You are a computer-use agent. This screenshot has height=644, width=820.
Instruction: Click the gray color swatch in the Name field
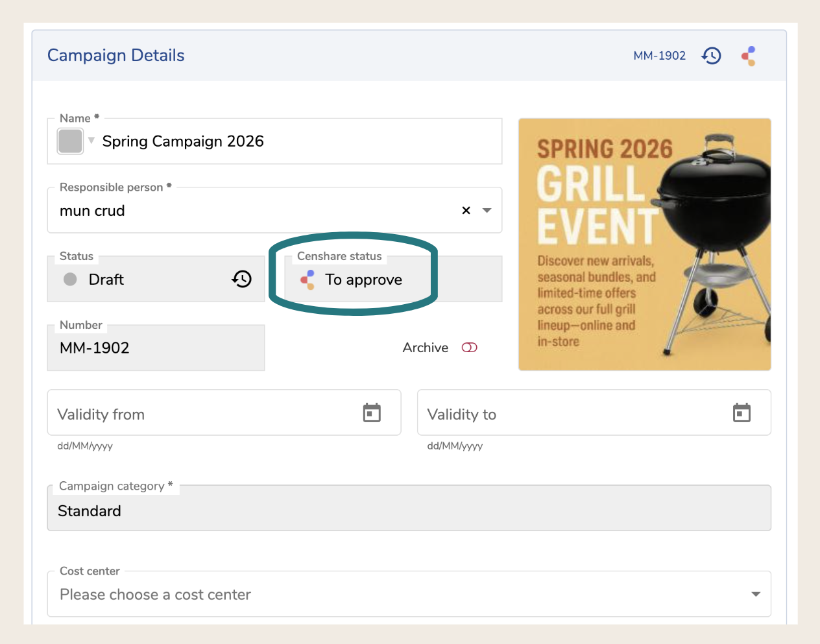70,141
